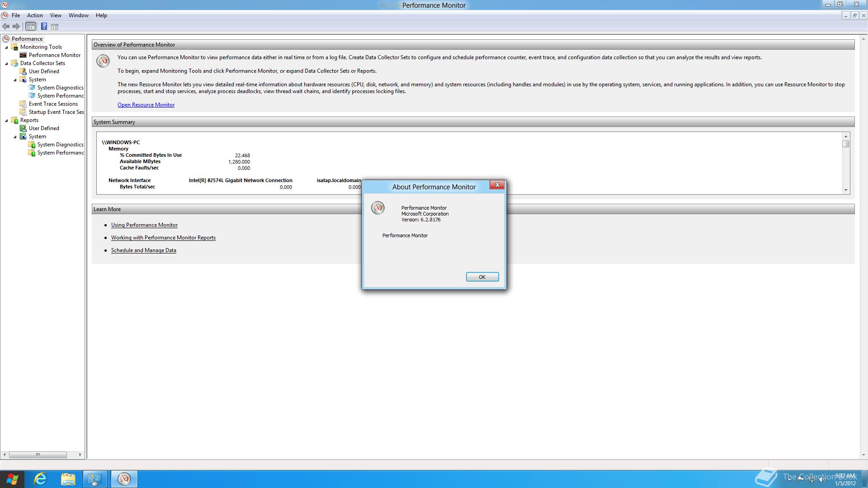868x488 pixels.
Task: Collapse the Monitoring Tools tree node
Action: tap(7, 47)
